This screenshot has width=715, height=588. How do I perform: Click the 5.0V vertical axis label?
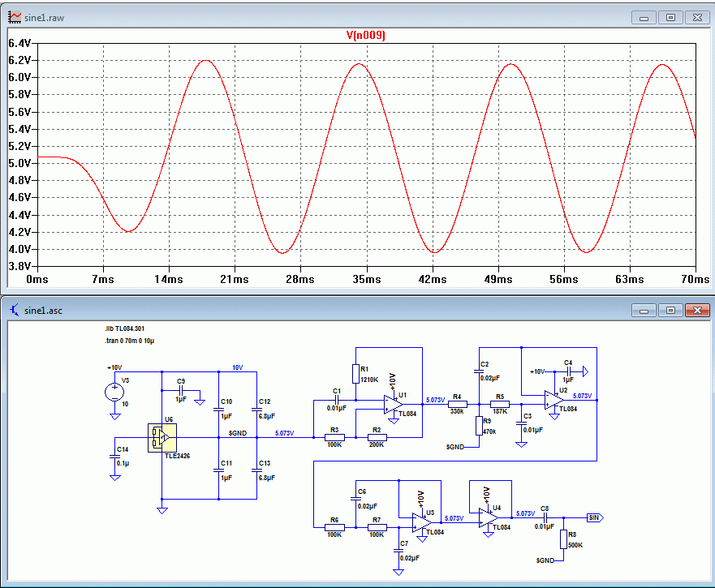pos(19,163)
